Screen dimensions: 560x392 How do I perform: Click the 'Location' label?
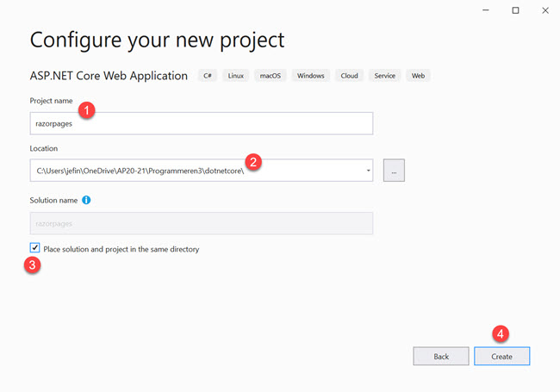[44, 148]
